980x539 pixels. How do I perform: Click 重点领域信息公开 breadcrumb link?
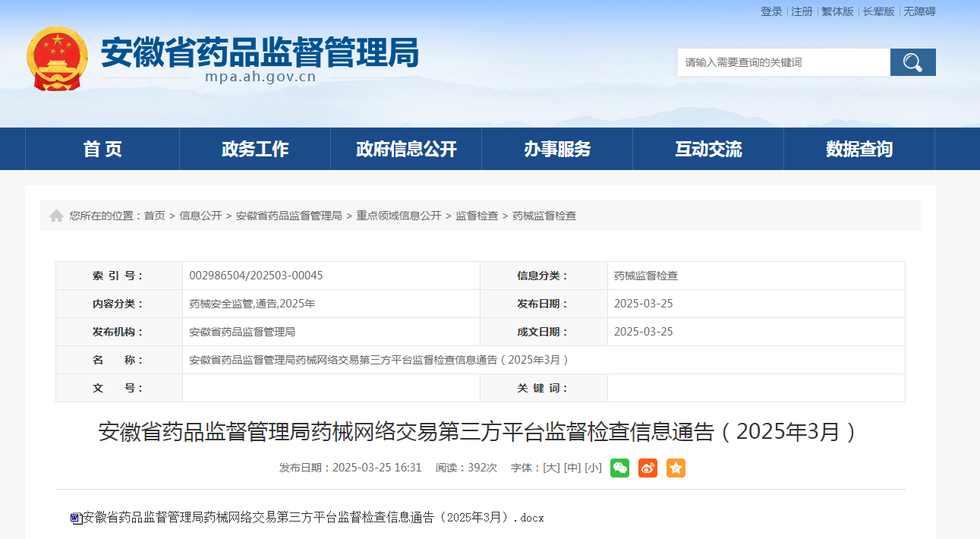(x=399, y=216)
